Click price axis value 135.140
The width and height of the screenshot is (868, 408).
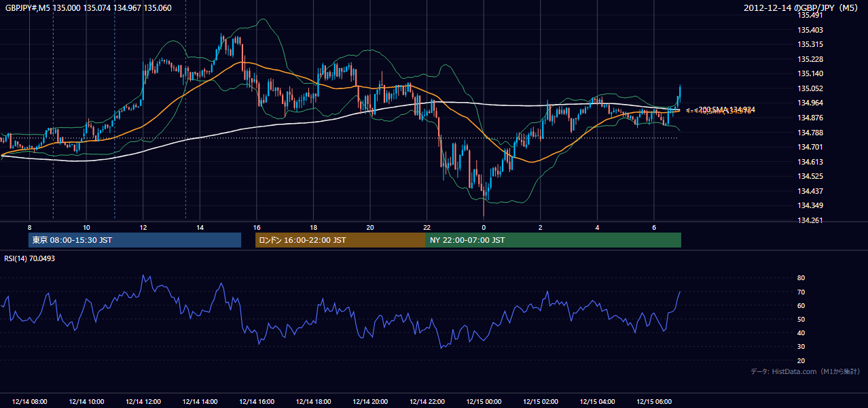[x=809, y=73]
